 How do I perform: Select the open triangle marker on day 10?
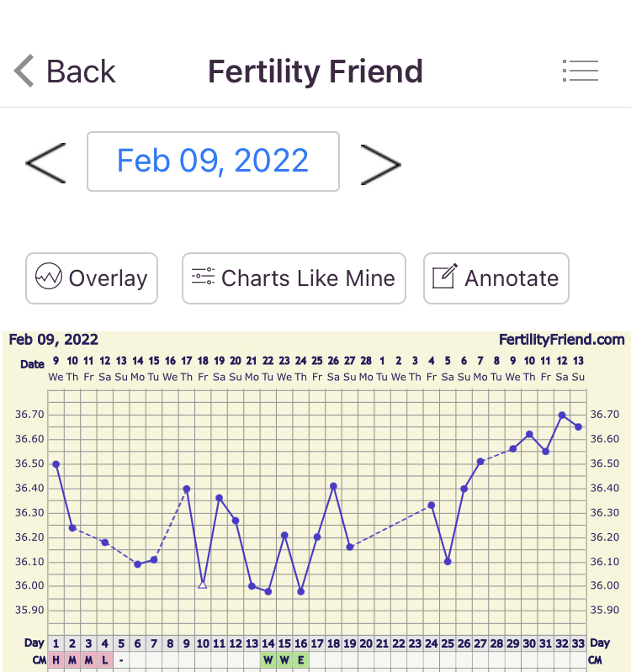[203, 583]
